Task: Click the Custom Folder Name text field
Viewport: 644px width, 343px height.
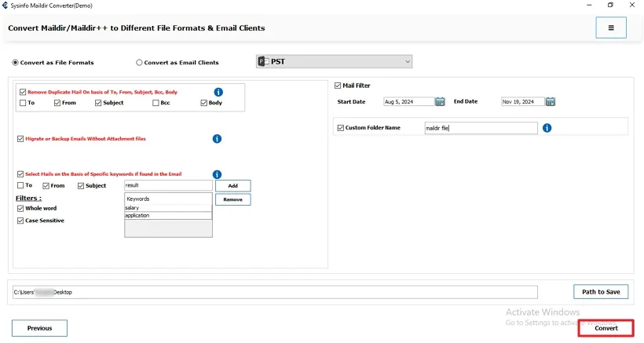Action: 480,128
